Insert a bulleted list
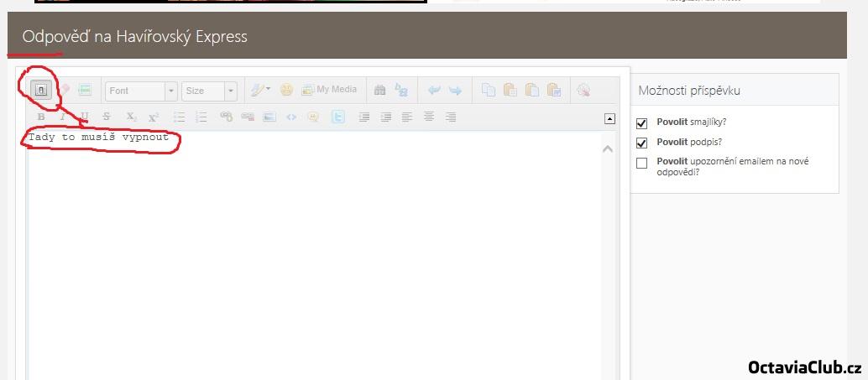The height and width of the screenshot is (380, 868). coord(179,117)
